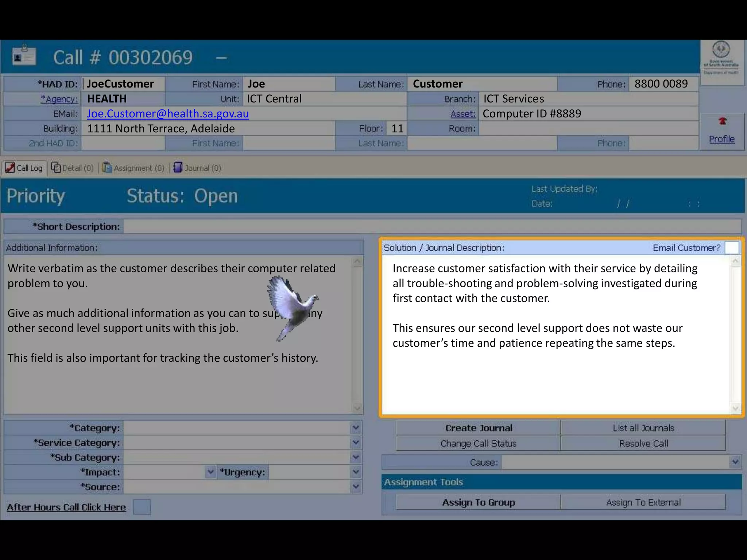Click the Solution Description scroll down arrow
747x560 pixels.
coord(735,408)
